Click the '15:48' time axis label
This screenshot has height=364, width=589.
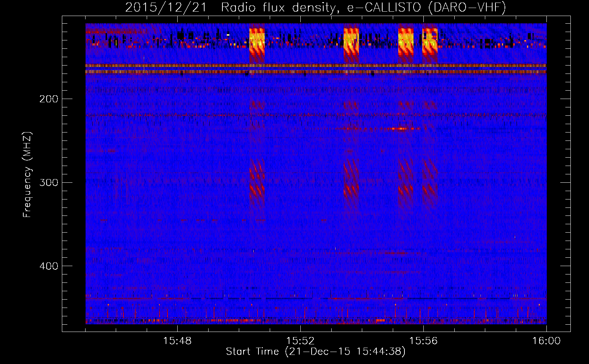pyautogui.click(x=177, y=341)
